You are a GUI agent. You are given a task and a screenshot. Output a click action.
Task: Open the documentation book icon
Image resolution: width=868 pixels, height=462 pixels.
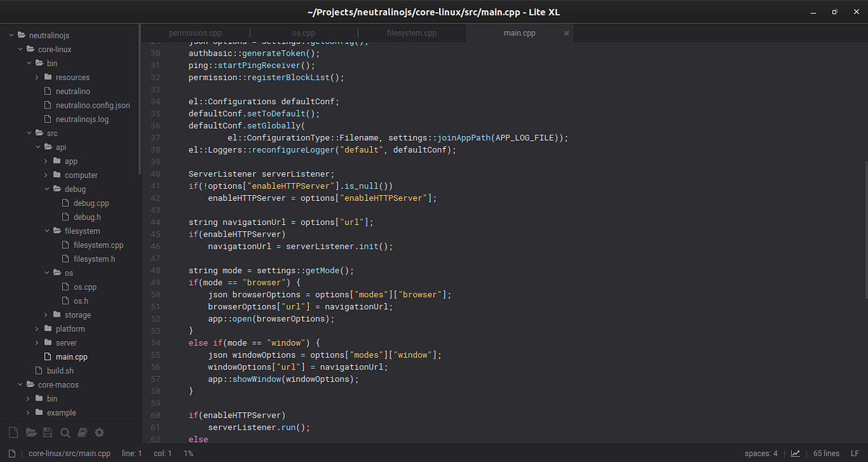[x=82, y=432]
